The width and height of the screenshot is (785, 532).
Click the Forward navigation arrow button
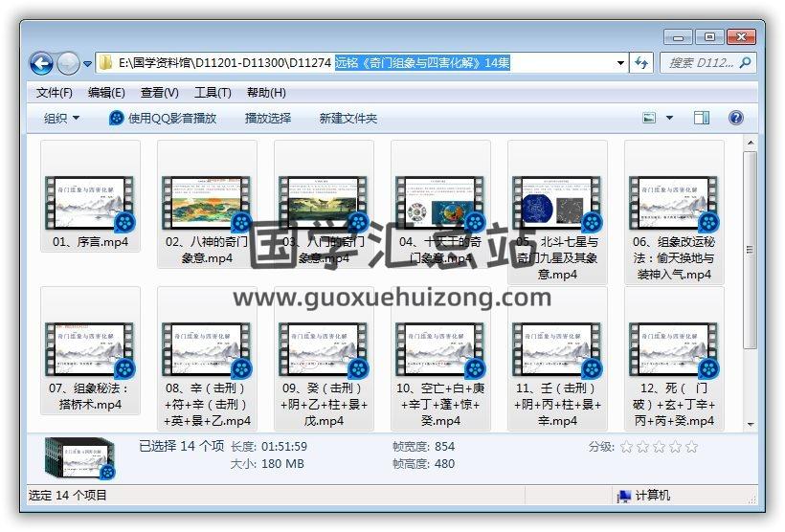click(68, 64)
